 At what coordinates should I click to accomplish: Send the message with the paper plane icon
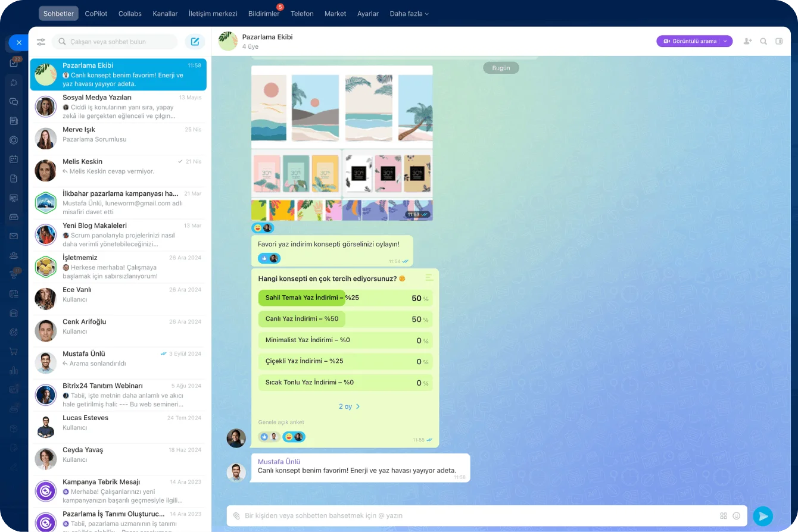click(x=763, y=515)
